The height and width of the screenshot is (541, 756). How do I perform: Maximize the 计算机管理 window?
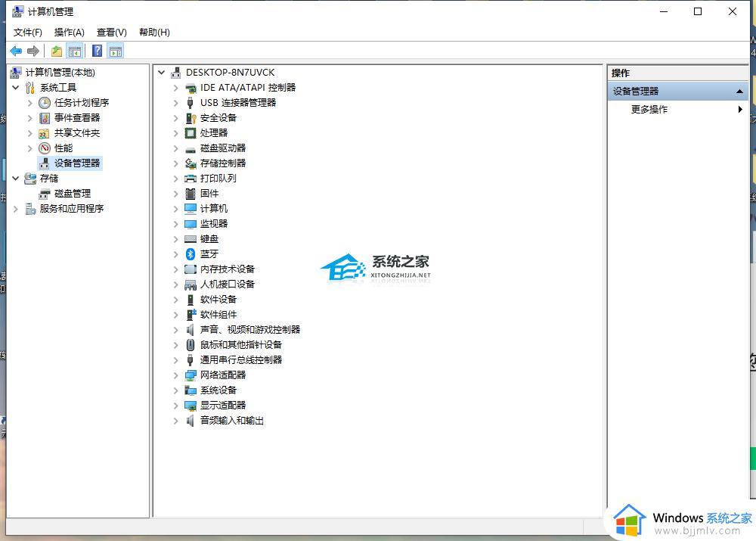(x=698, y=11)
